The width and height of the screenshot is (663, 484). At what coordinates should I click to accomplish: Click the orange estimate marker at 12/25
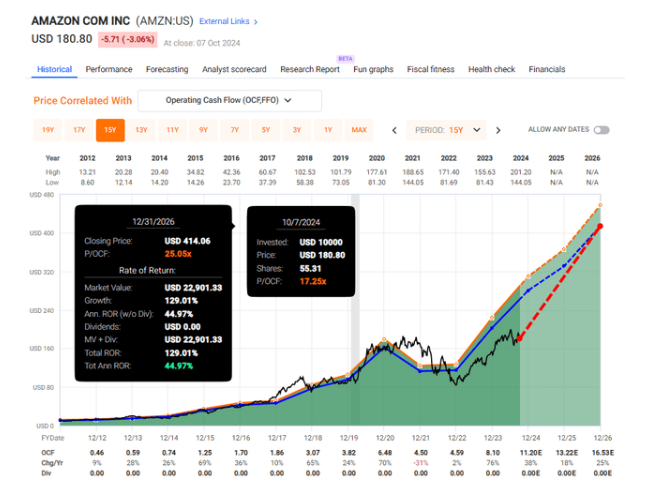[x=564, y=249]
